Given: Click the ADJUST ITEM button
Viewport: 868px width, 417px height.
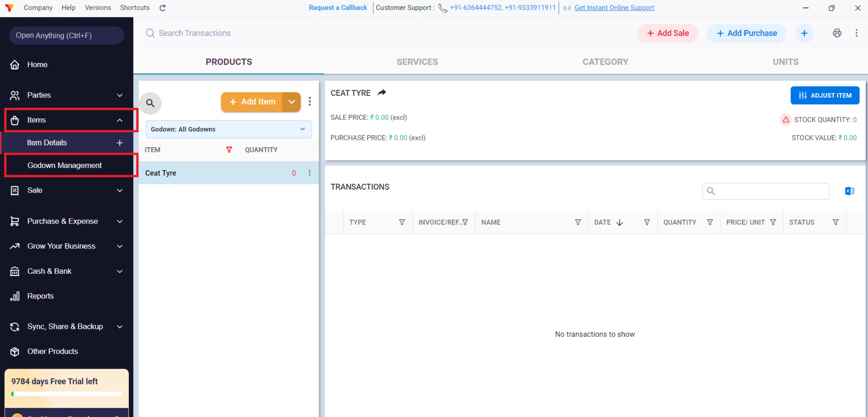Looking at the screenshot, I should tap(825, 96).
